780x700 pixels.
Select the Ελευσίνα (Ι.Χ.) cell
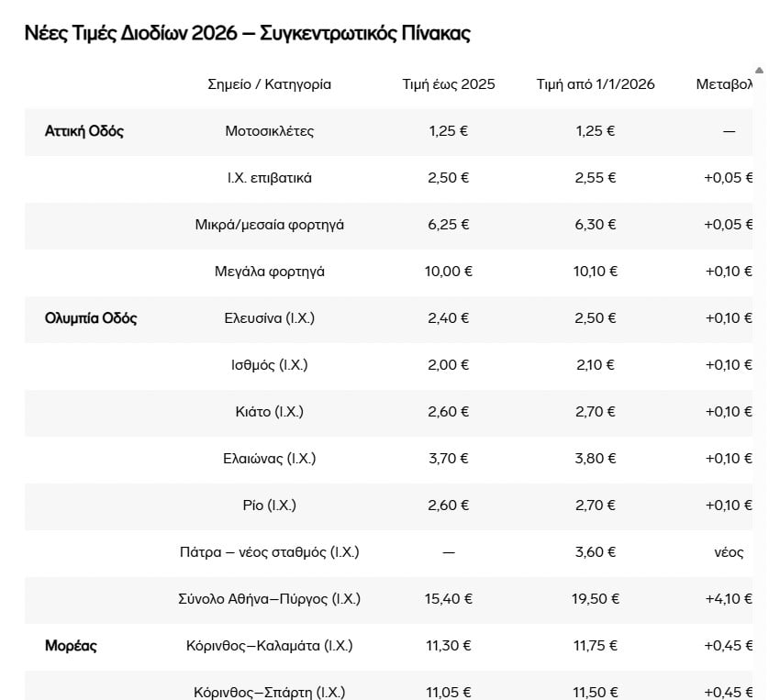[x=269, y=318]
